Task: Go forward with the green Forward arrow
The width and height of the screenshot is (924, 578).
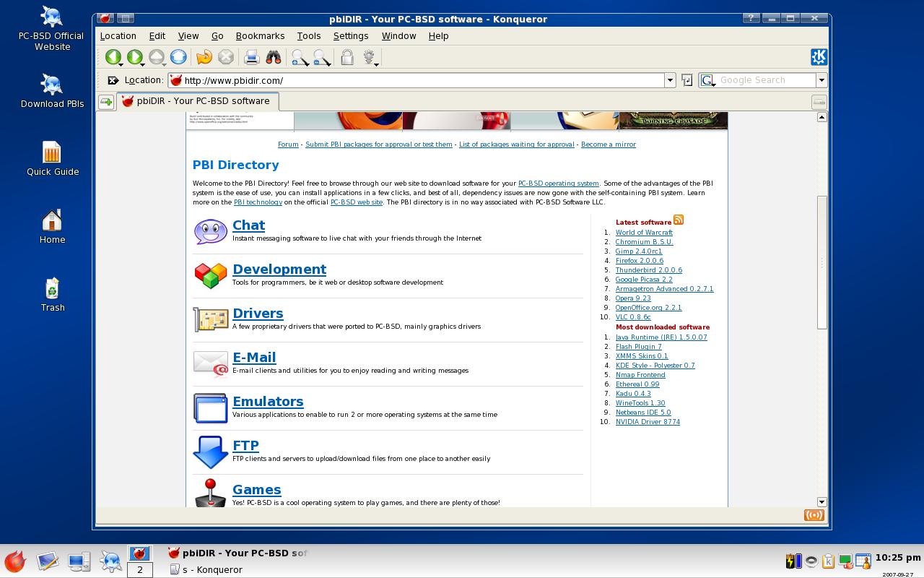Action: (x=134, y=57)
